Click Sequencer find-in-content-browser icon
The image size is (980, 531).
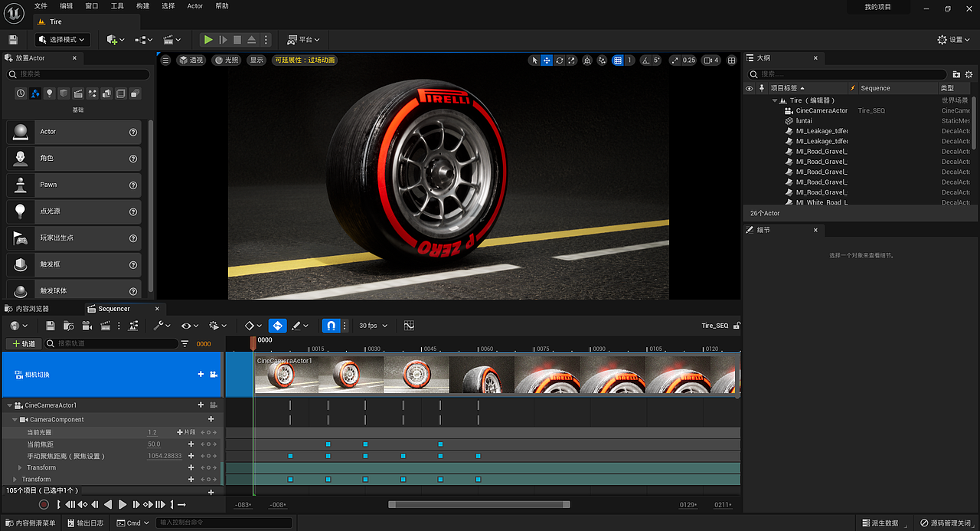(69, 326)
